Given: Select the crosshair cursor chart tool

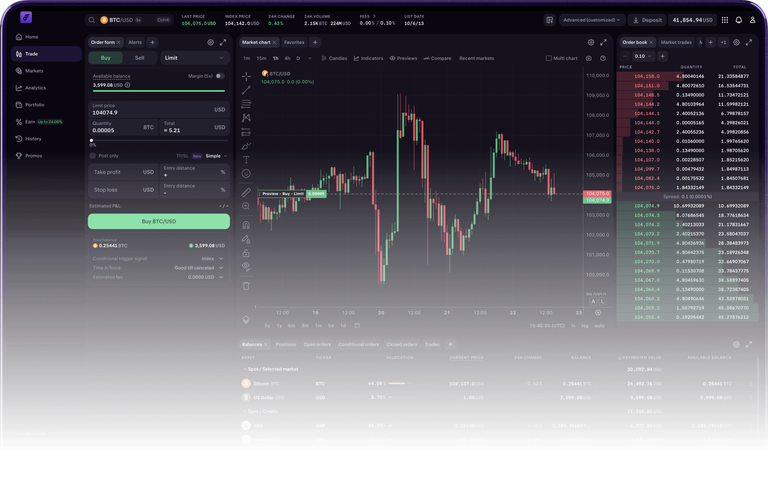Looking at the screenshot, I should click(x=246, y=76).
